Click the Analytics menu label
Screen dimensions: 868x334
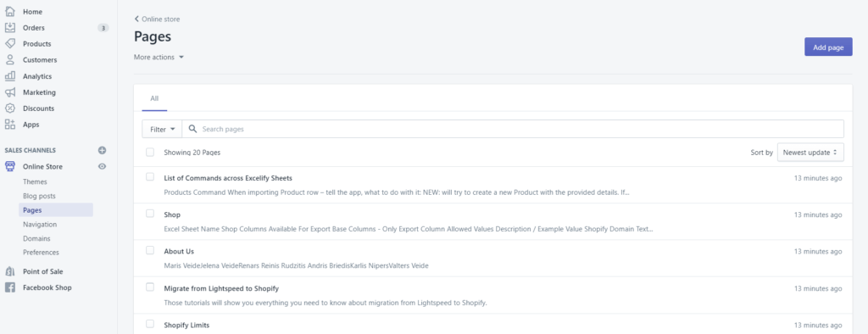[37, 76]
